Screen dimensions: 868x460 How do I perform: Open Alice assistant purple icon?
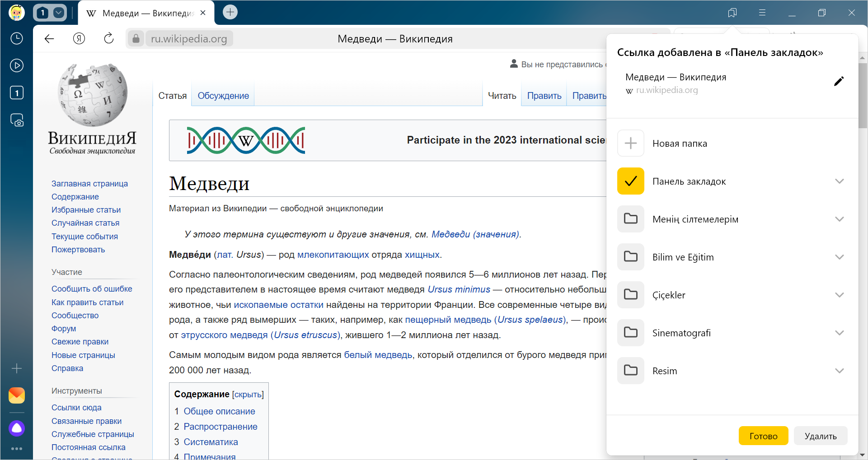click(x=17, y=428)
